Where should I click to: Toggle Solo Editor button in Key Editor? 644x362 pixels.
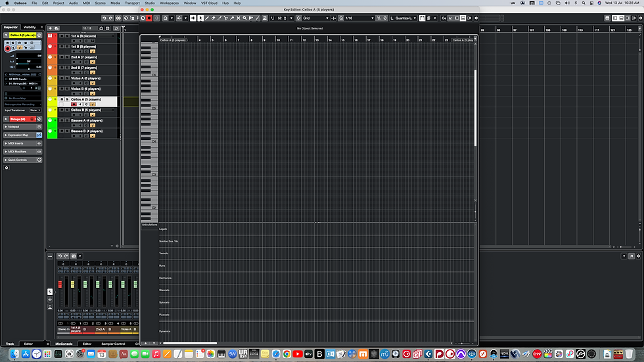(x=143, y=18)
